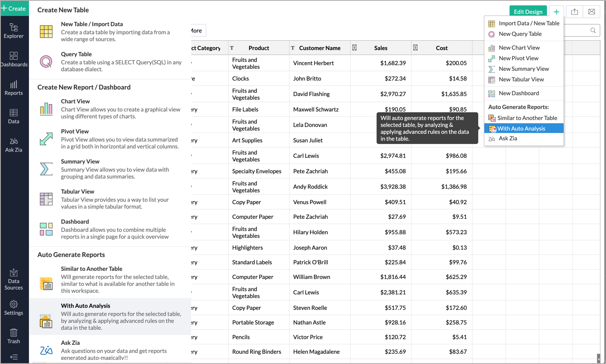This screenshot has height=364, width=606.
Task: Click the Ask Zia icon in Create panel
Action: [46, 350]
